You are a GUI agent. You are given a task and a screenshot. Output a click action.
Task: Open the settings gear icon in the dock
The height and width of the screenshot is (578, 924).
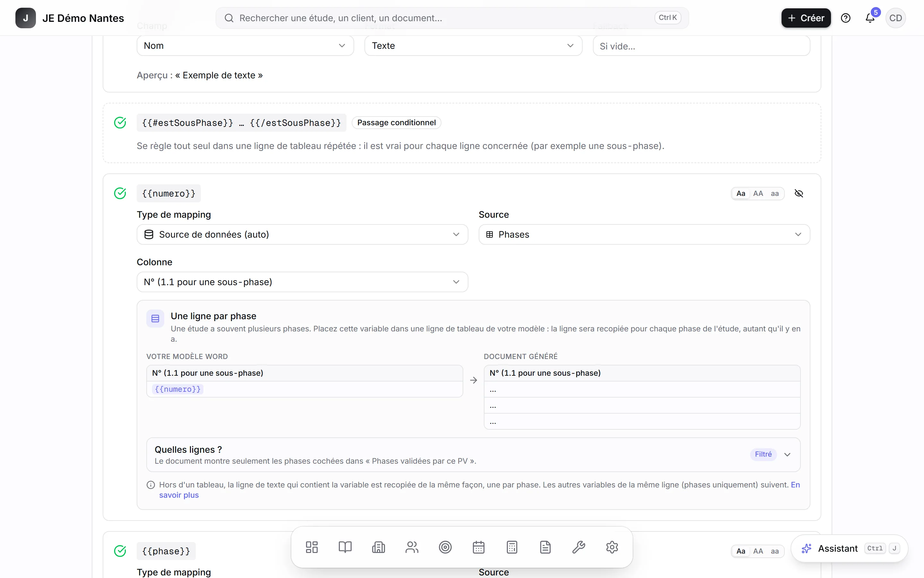[612, 547]
